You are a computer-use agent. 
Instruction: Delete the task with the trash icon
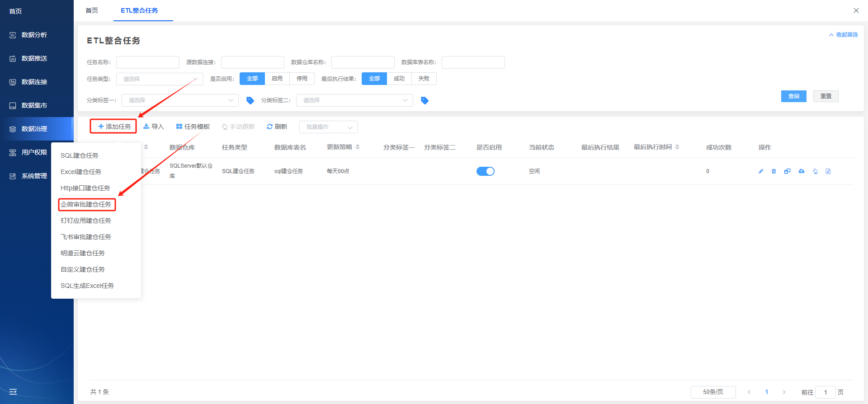pyautogui.click(x=774, y=171)
